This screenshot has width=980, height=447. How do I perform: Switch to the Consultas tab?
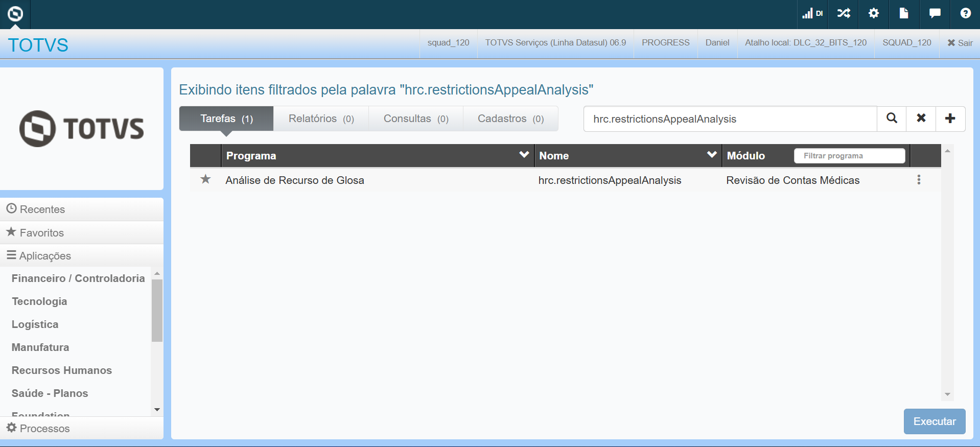(416, 119)
